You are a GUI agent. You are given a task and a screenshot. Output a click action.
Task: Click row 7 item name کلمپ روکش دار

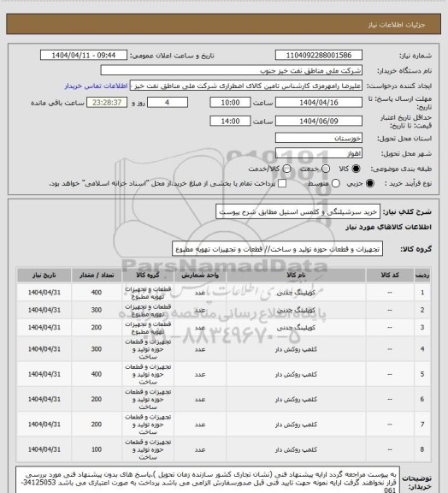pos(296,425)
